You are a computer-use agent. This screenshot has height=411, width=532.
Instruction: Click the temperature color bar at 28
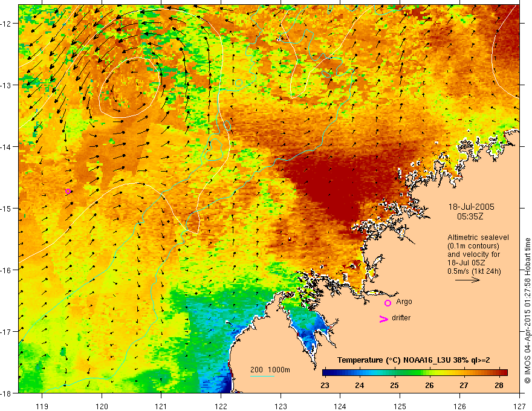(x=499, y=373)
